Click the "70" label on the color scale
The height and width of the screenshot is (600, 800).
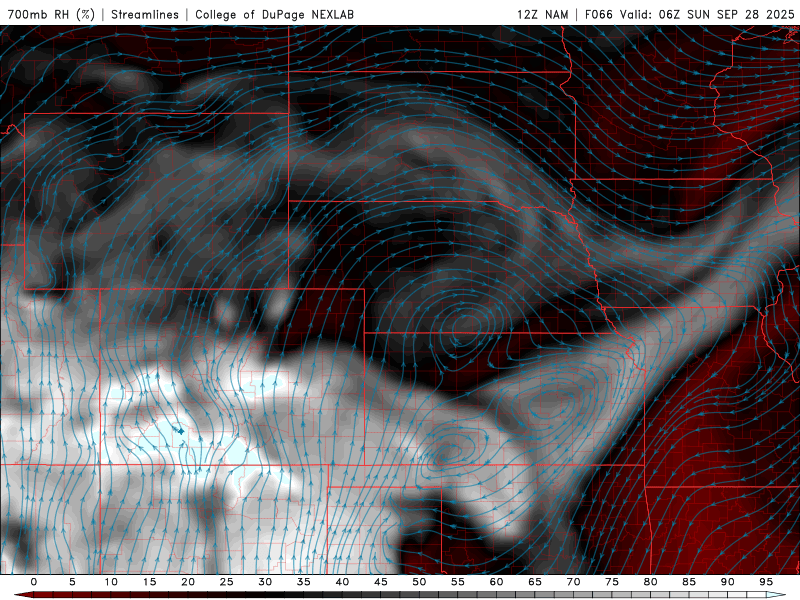click(573, 582)
